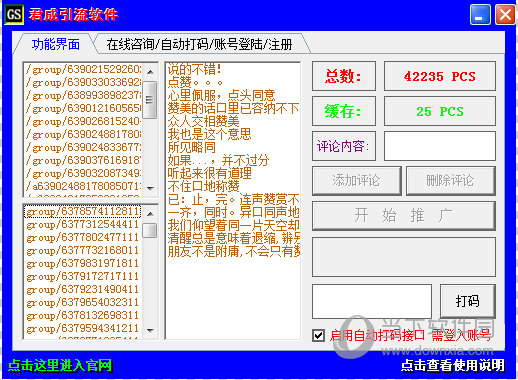The width and height of the screenshot is (518, 380).
Task: Select row /group/638993898237 in upper list
Action: click(x=84, y=96)
